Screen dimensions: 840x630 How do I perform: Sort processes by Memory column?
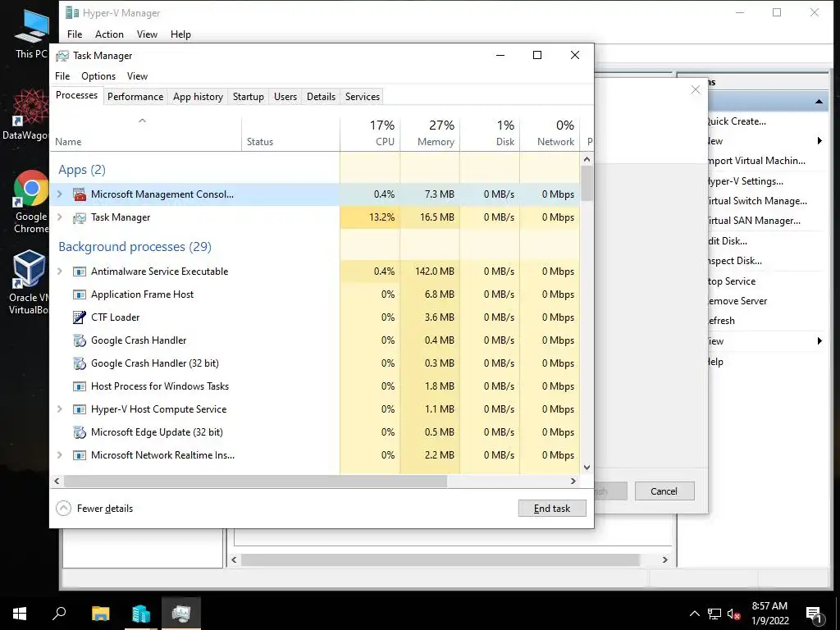pos(430,133)
